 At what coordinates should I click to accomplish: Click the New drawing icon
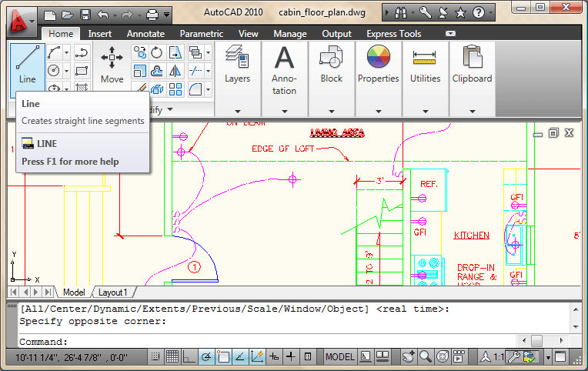pos(49,15)
